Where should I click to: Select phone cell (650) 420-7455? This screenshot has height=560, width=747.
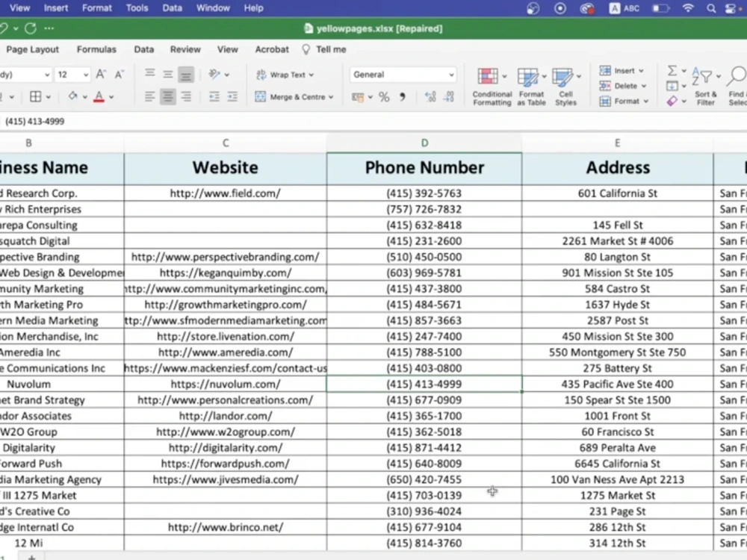pyautogui.click(x=424, y=479)
